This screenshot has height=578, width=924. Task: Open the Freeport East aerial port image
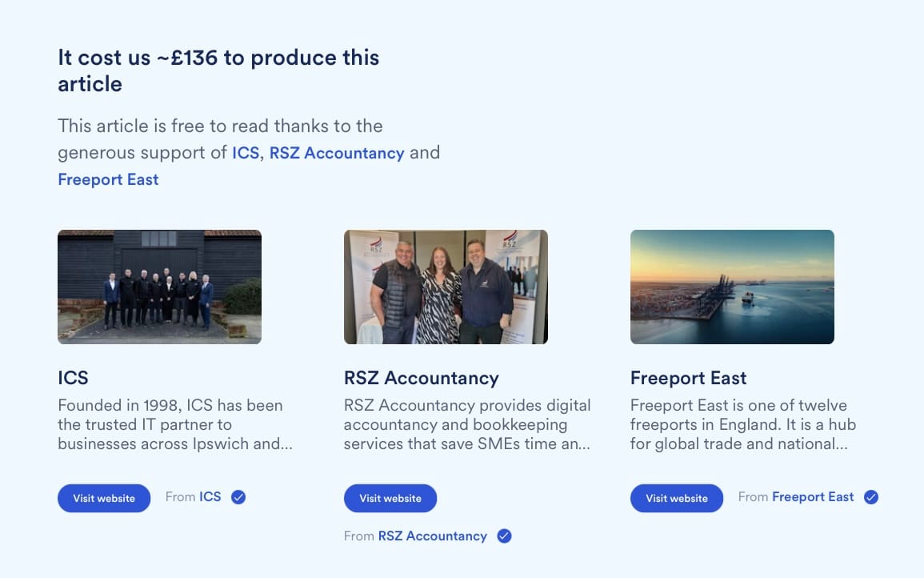pos(732,287)
